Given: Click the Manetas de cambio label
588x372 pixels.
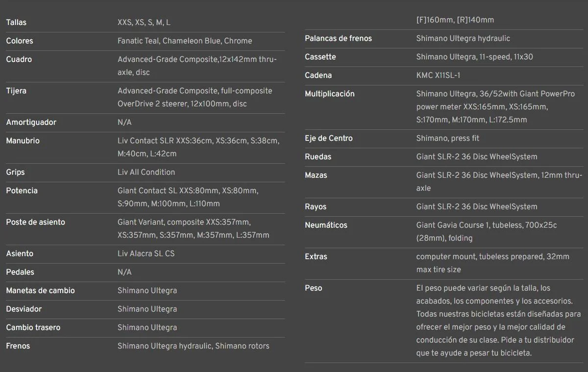Looking at the screenshot, I should click(40, 291).
